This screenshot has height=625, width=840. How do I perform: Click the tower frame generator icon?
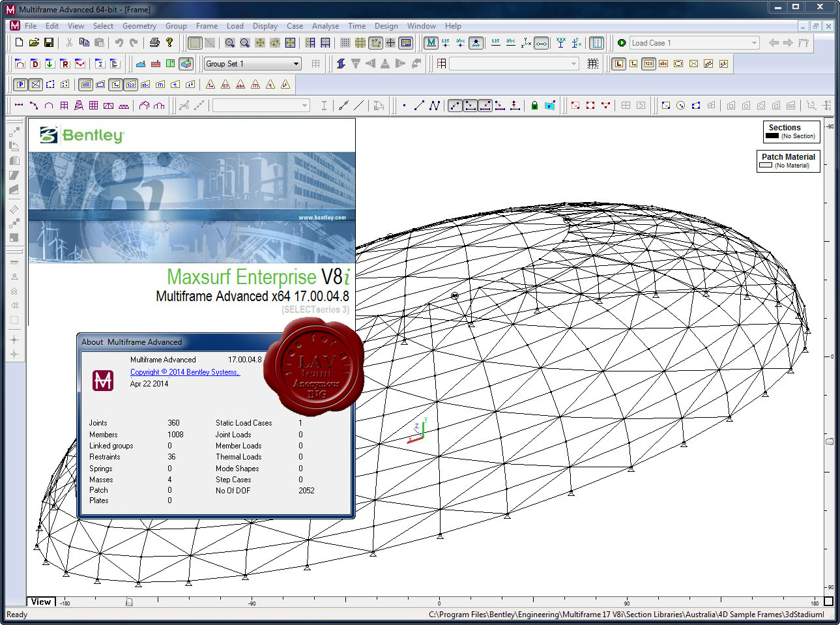click(79, 105)
